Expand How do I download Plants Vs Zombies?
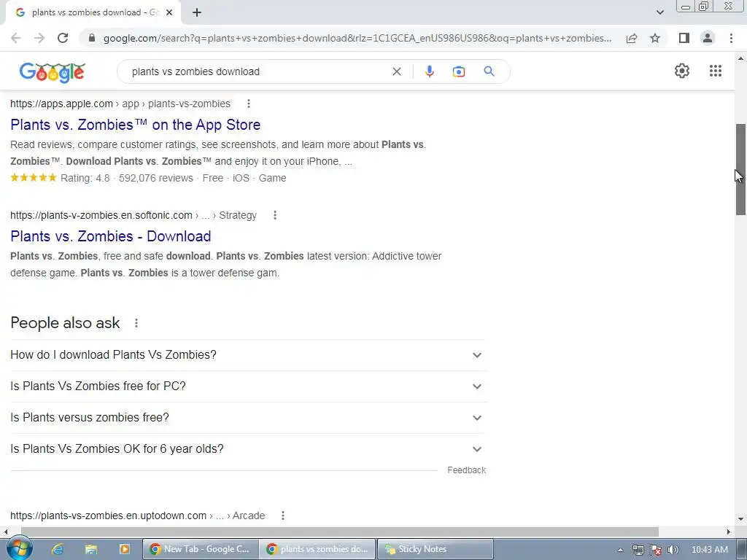 (x=248, y=355)
